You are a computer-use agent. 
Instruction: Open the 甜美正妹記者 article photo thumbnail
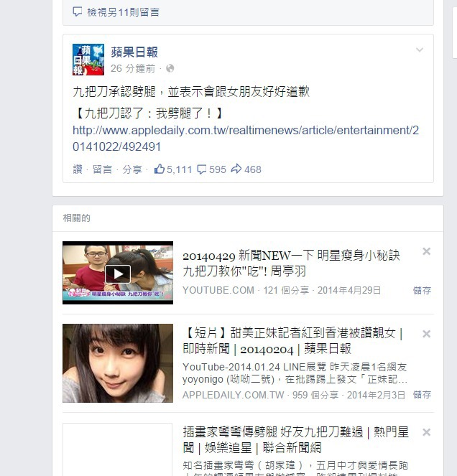118,363
